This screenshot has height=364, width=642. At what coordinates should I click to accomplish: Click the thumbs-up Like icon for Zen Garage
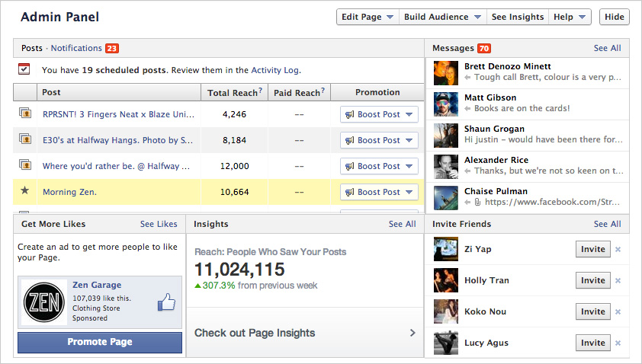pyautogui.click(x=166, y=303)
